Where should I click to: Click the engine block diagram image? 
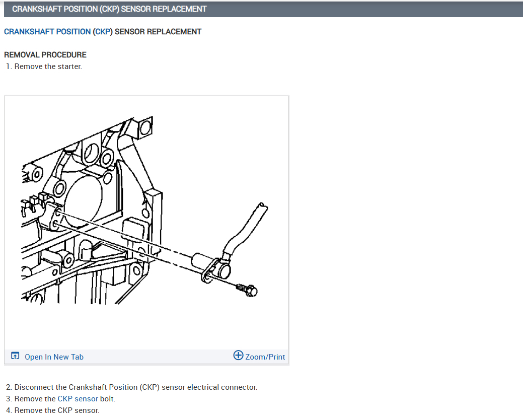[146, 222]
